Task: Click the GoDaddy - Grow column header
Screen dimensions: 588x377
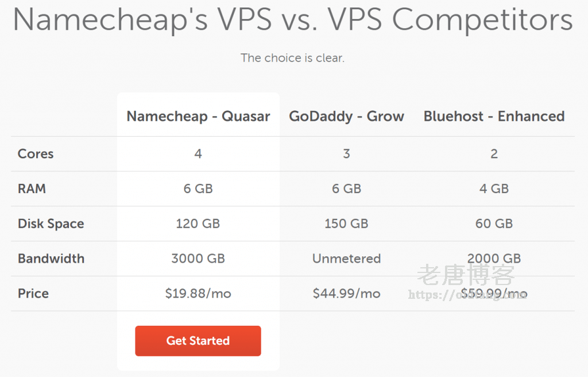Action: (x=346, y=116)
